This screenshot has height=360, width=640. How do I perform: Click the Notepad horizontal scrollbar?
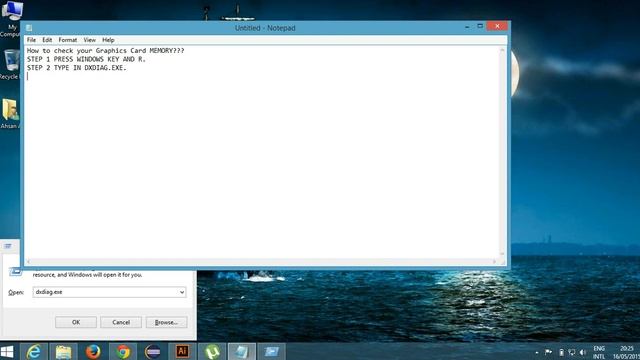coord(261,262)
